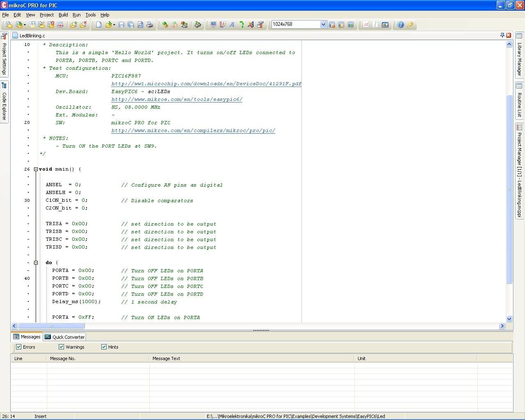Open Help via blue question mark
The height and width of the screenshot is (420, 525).
(x=401, y=25)
